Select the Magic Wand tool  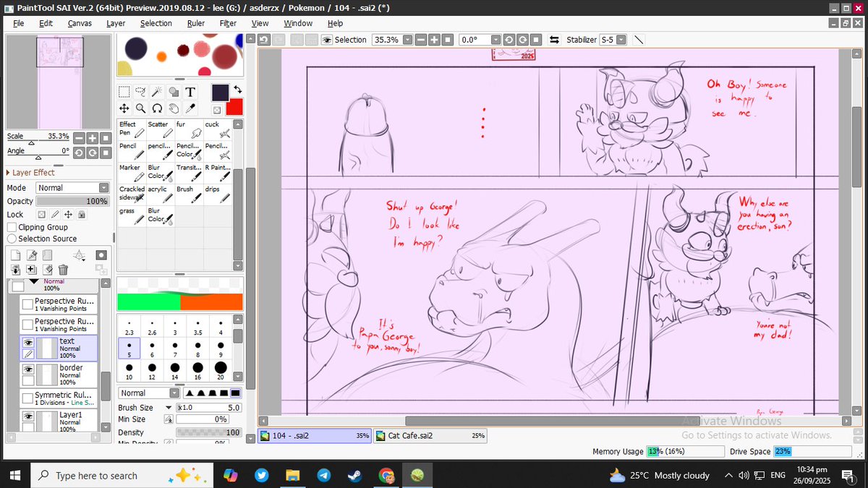[x=157, y=92]
